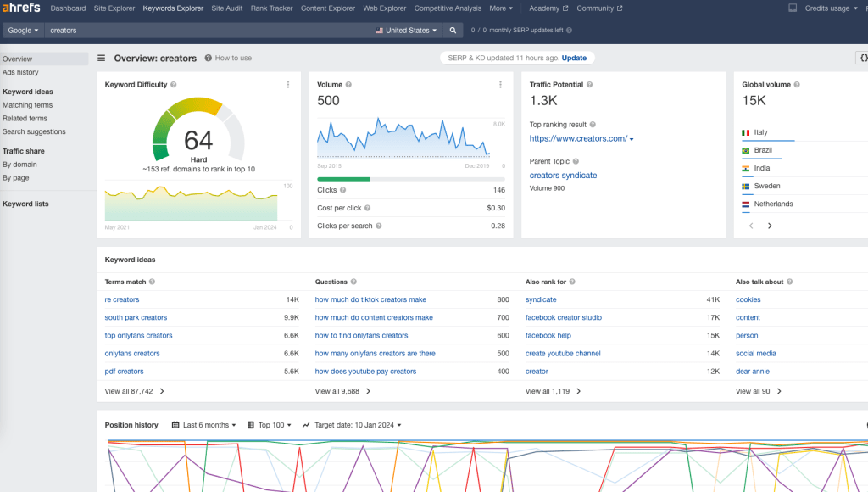Open Competitive Analysis

point(448,8)
